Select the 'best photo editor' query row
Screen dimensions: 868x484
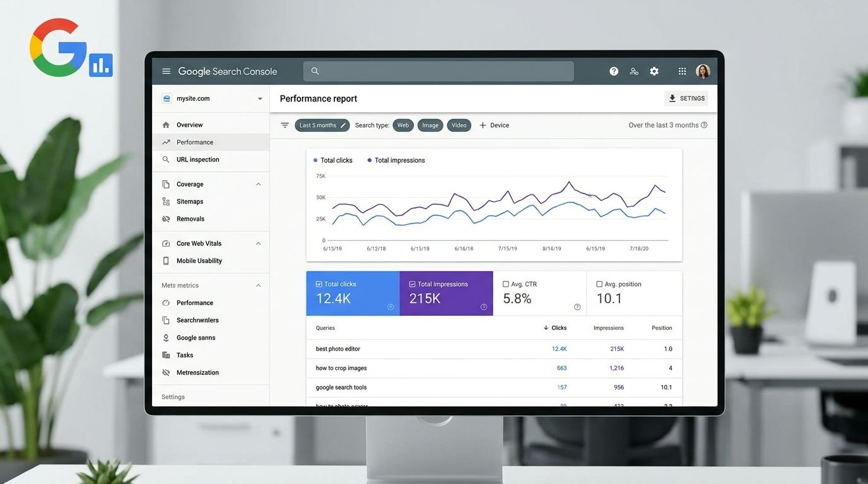(494, 349)
